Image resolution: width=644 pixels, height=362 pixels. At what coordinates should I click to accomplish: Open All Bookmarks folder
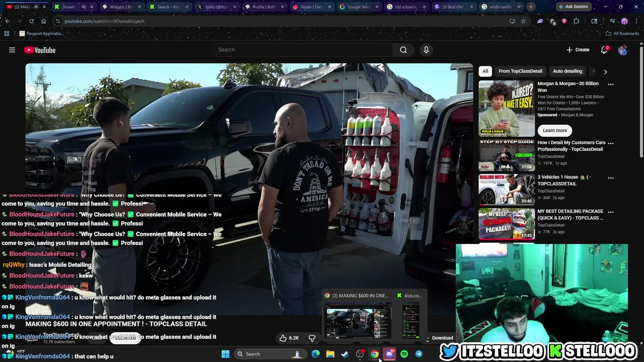[622, 33]
